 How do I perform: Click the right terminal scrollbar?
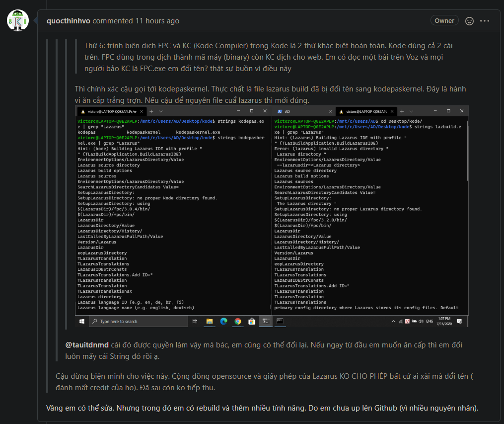467,151
